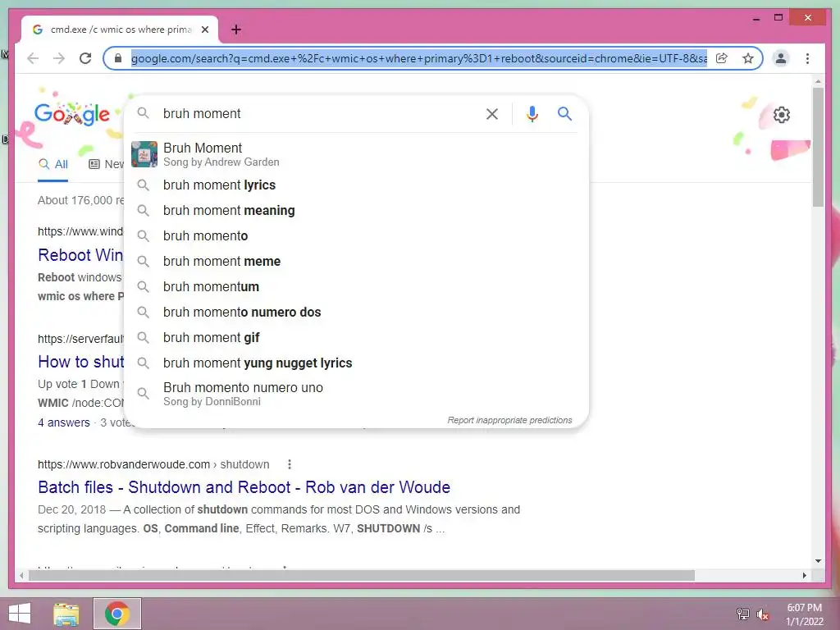Open the Reboot Win result link

tap(80, 255)
